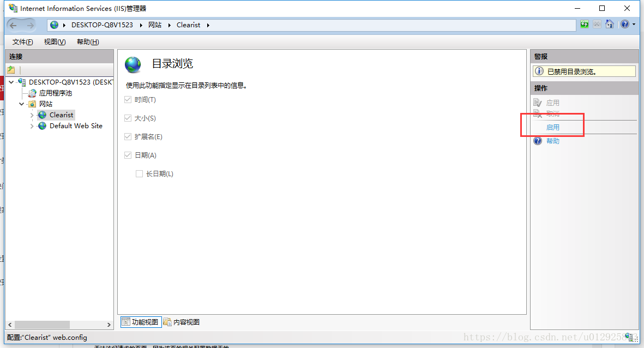Click the grayed Stop icon in the toolbar
The image size is (644, 348).
point(597,24)
